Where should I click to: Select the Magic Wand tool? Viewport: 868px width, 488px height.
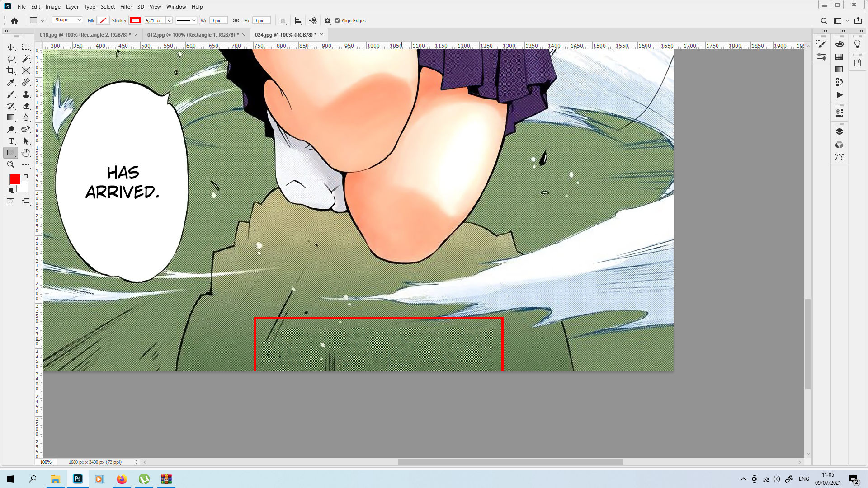coord(26,59)
